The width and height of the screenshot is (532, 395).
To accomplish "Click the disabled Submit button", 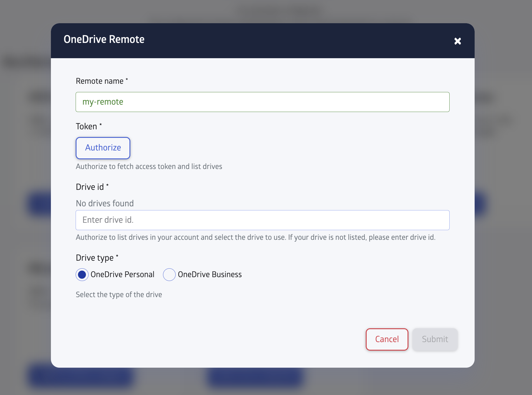I will [x=435, y=339].
